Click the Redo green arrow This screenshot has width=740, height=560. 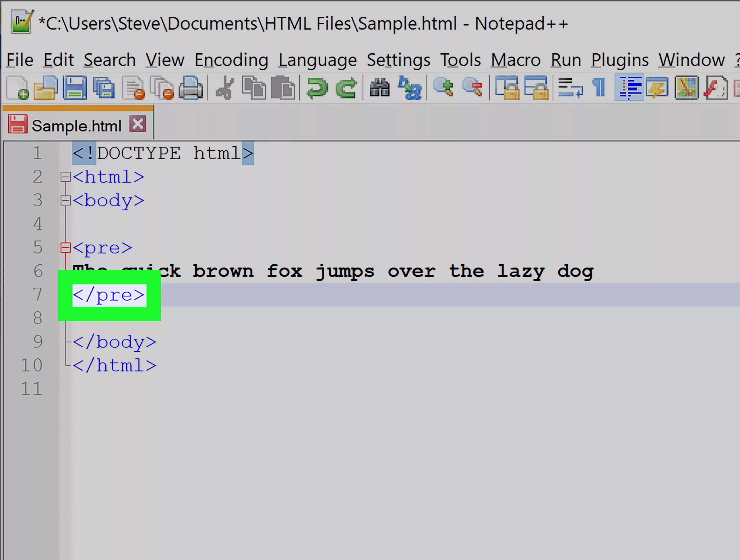[346, 88]
